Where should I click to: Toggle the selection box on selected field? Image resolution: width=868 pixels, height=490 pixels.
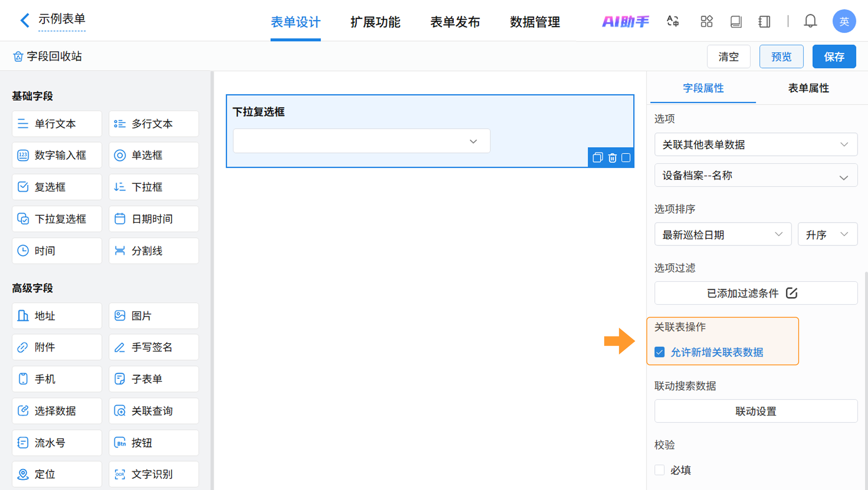coord(626,158)
